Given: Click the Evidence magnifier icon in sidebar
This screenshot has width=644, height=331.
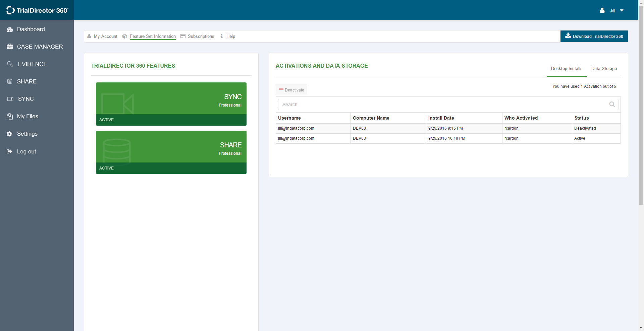Looking at the screenshot, I should pos(10,64).
